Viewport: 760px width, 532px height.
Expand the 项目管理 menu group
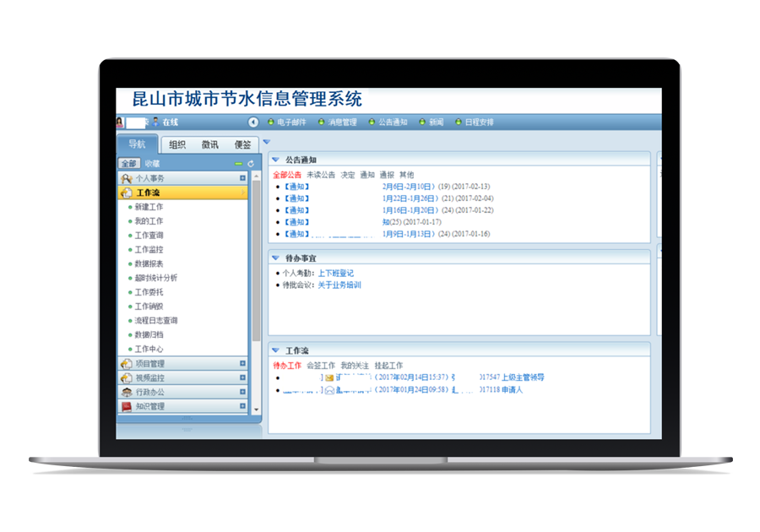pyautogui.click(x=242, y=364)
